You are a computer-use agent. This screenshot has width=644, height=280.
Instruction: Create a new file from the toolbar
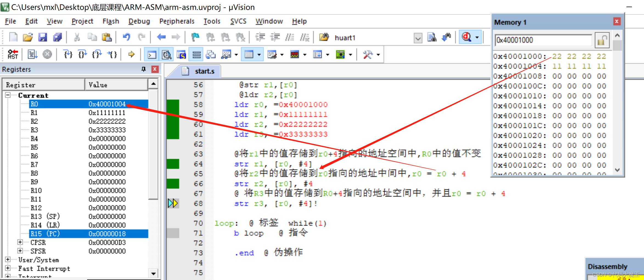click(x=13, y=37)
